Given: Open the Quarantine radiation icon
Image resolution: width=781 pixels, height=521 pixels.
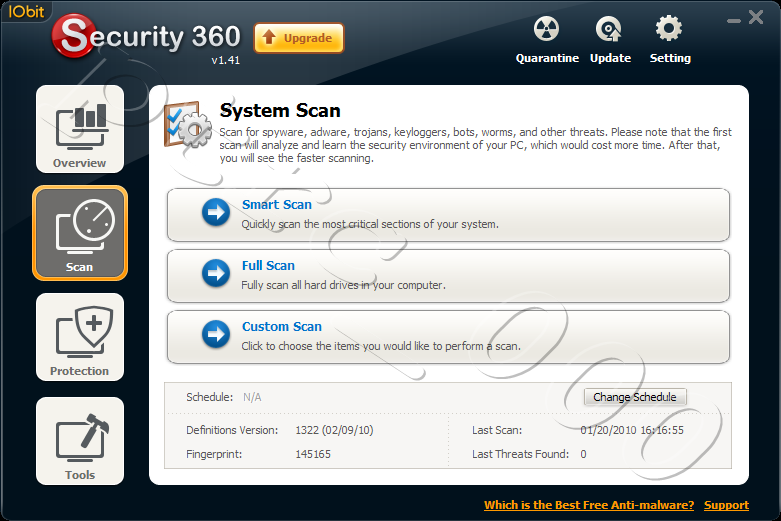Looking at the screenshot, I should click(546, 28).
